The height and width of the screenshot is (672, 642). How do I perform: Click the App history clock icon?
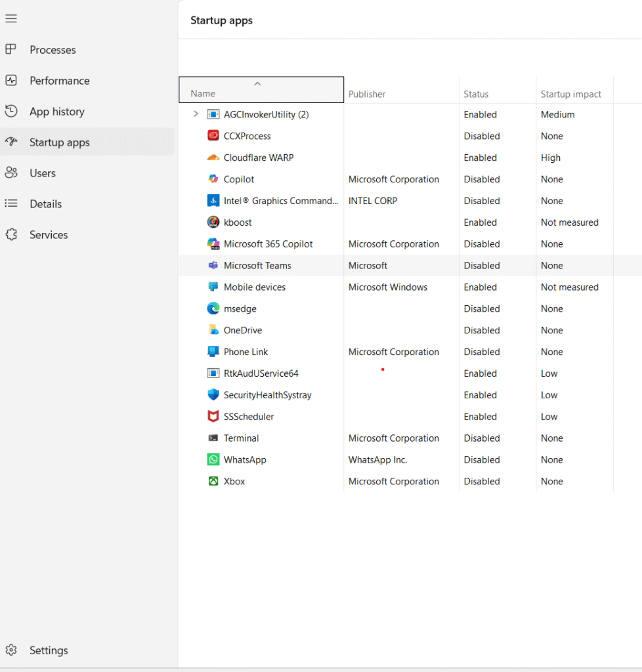11,111
